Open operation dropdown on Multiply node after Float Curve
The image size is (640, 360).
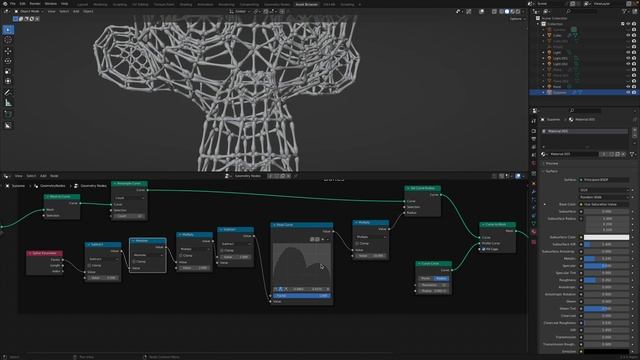tap(371, 237)
